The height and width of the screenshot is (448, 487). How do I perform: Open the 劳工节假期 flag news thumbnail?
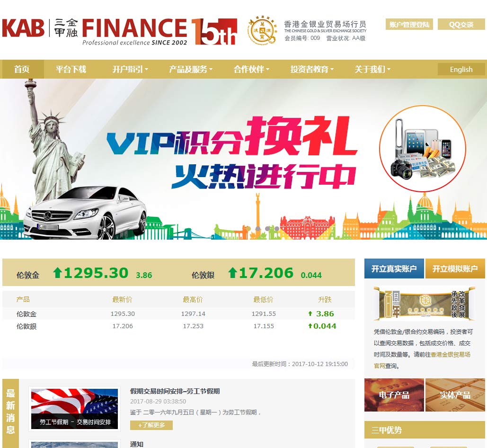point(75,409)
